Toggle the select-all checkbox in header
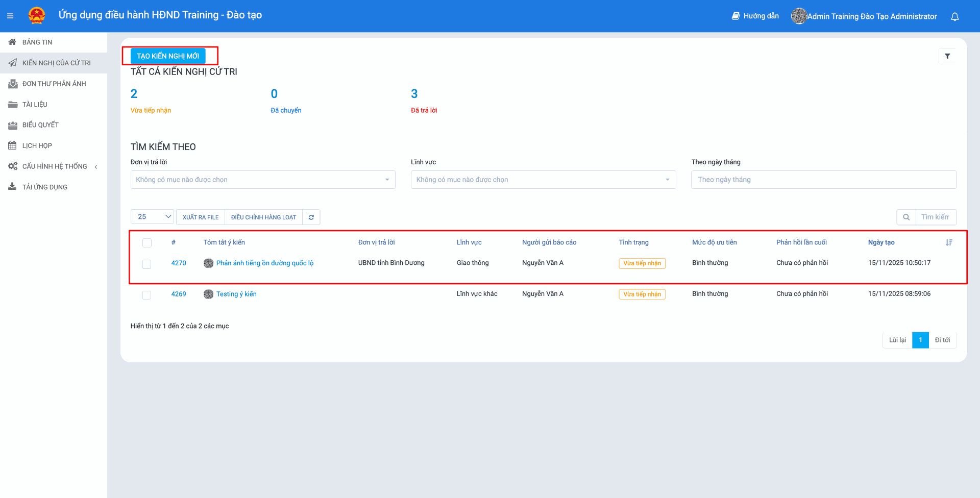This screenshot has height=498, width=980. (147, 243)
